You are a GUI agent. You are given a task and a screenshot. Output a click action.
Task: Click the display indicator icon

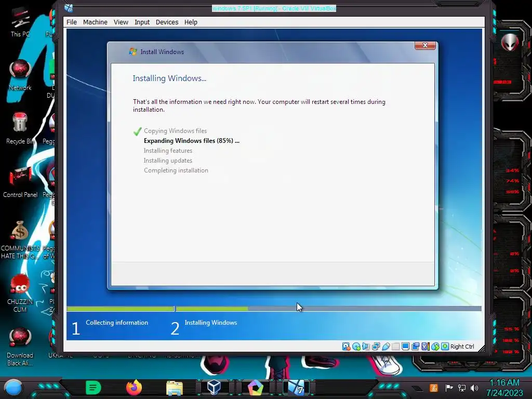405,347
